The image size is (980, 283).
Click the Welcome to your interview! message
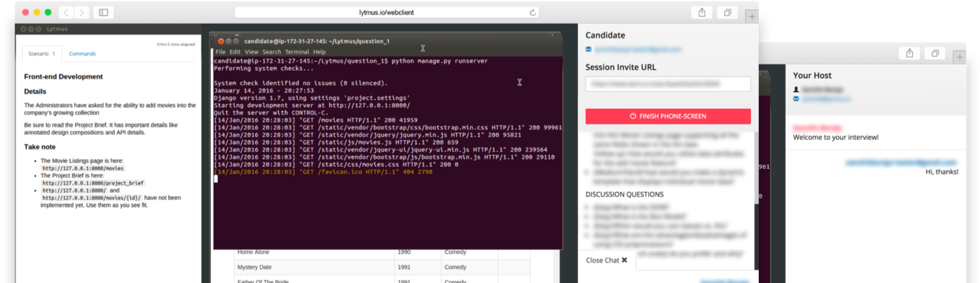tap(835, 137)
